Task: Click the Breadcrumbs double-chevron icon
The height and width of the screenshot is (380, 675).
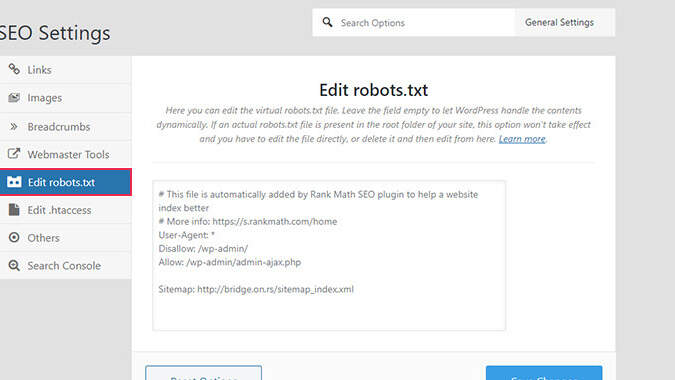Action: (x=14, y=127)
